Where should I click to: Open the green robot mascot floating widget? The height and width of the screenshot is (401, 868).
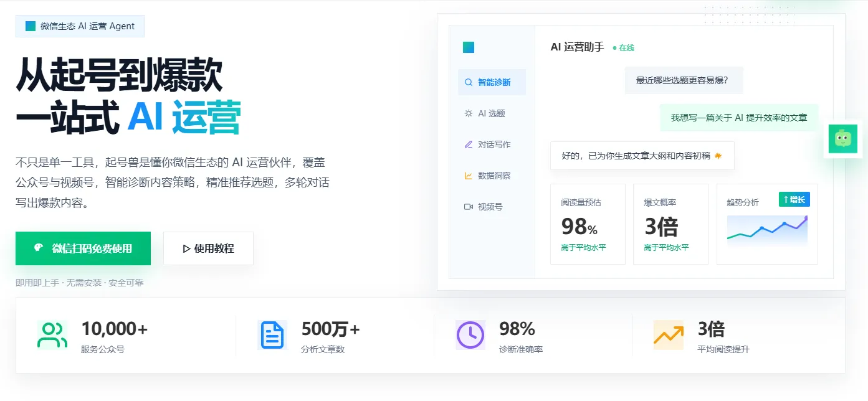tap(842, 139)
